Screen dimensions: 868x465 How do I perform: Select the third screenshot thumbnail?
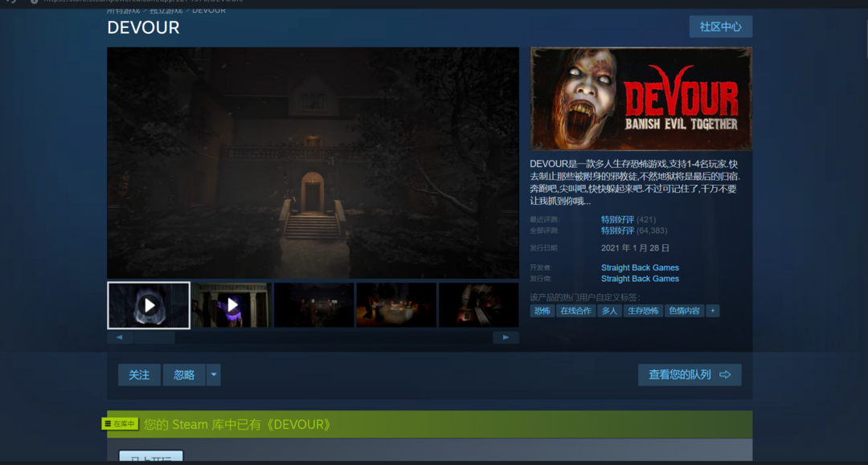coord(314,305)
